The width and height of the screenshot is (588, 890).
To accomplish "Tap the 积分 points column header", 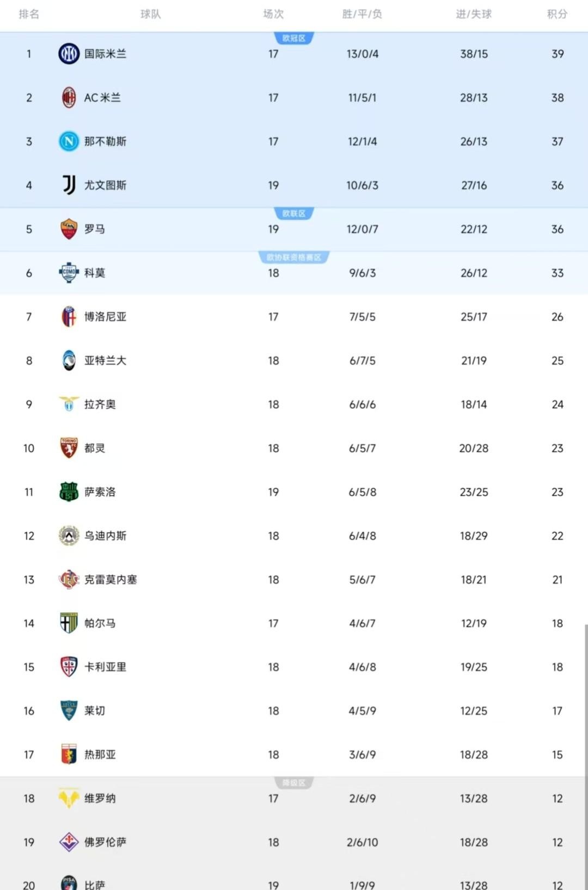I will 557,14.
